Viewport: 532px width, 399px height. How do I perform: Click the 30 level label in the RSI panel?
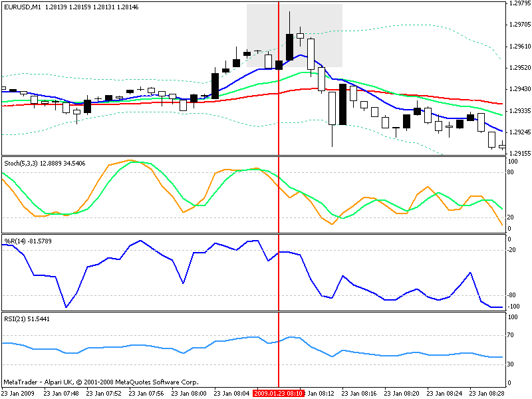512,364
